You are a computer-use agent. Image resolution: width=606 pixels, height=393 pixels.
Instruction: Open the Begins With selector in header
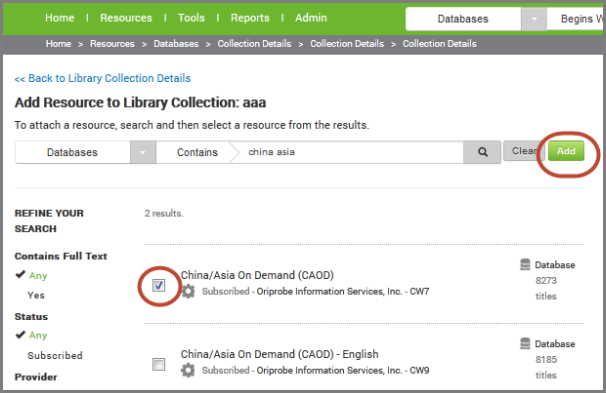[576, 19]
